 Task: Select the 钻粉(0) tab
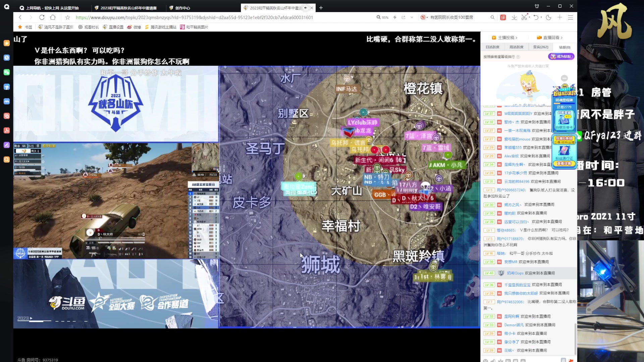[x=565, y=47]
